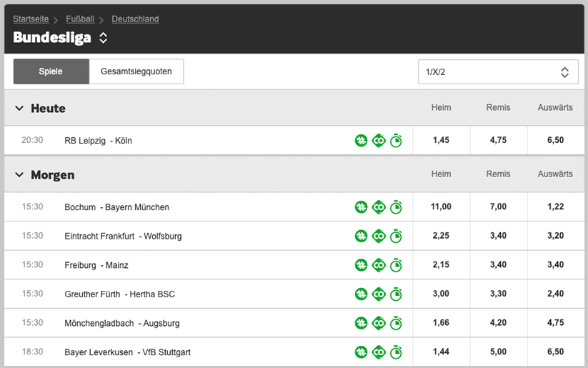Pick Augsburg away odds 4,75
Screen dimensions: 588x368
click(x=556, y=322)
